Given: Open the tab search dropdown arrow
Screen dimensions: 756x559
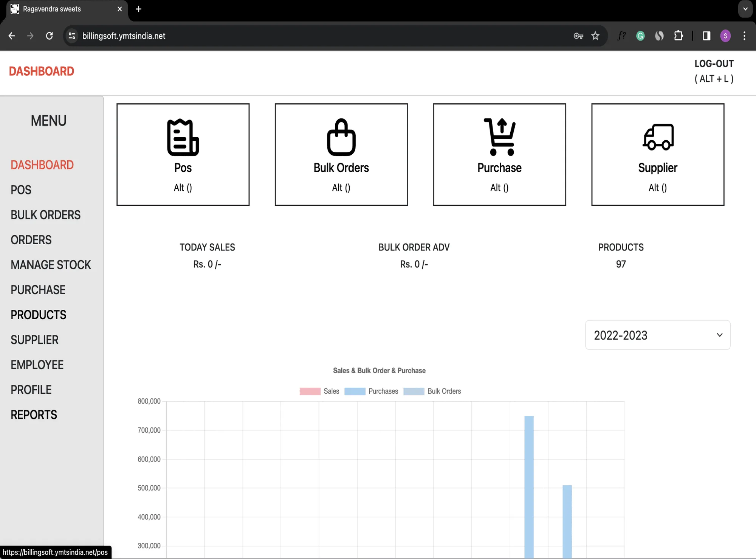Looking at the screenshot, I should tap(745, 9).
